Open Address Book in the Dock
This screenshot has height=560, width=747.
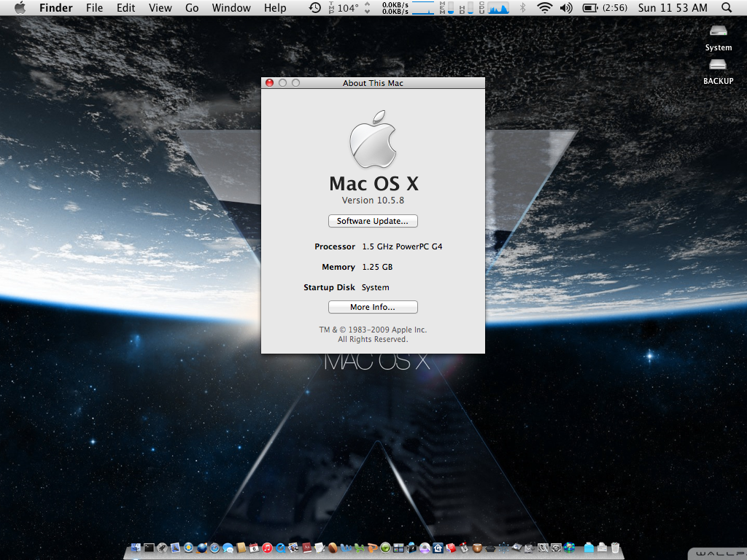point(241,548)
